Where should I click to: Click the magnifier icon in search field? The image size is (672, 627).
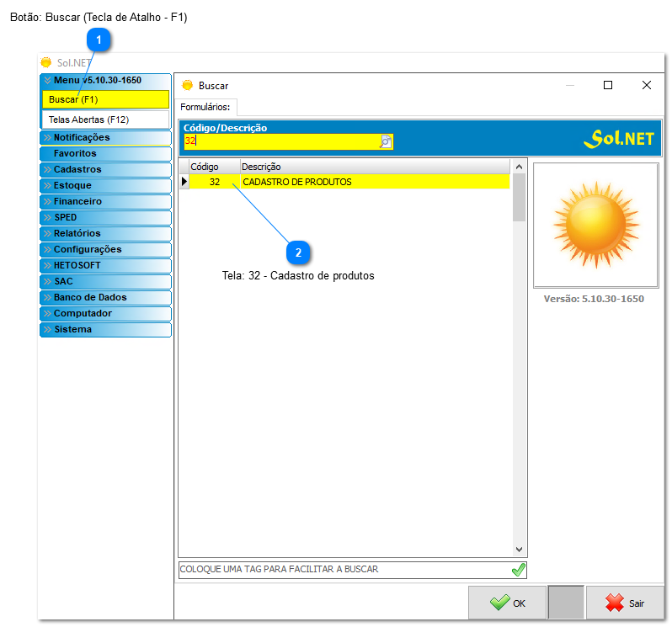(x=386, y=141)
